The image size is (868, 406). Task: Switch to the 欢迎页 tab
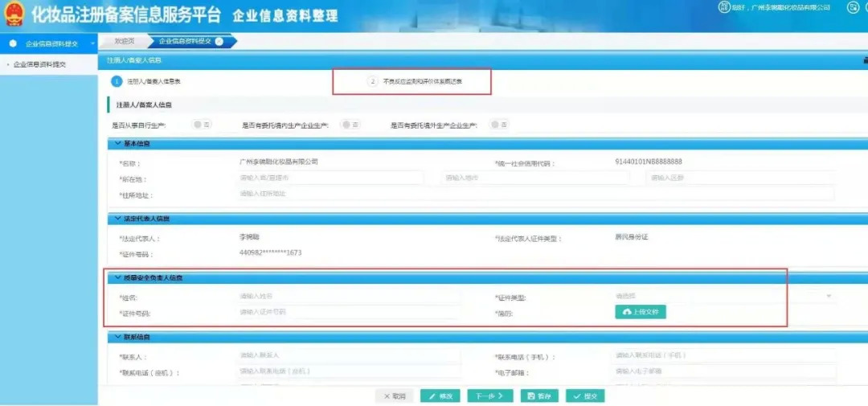pos(125,42)
